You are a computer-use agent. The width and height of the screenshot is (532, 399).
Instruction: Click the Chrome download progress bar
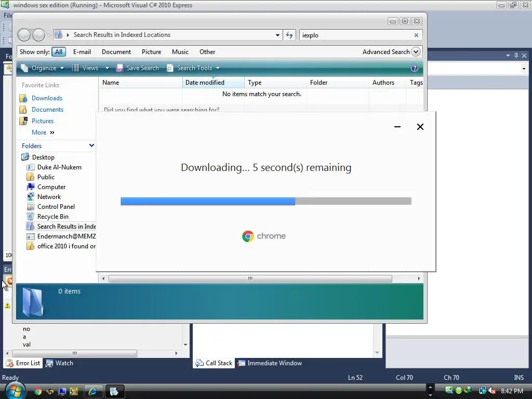(266, 201)
